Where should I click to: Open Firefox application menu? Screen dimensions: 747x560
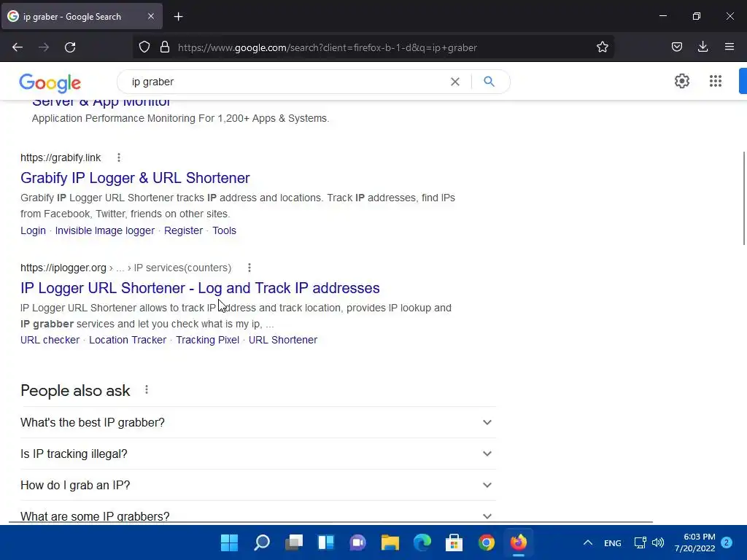tap(729, 47)
